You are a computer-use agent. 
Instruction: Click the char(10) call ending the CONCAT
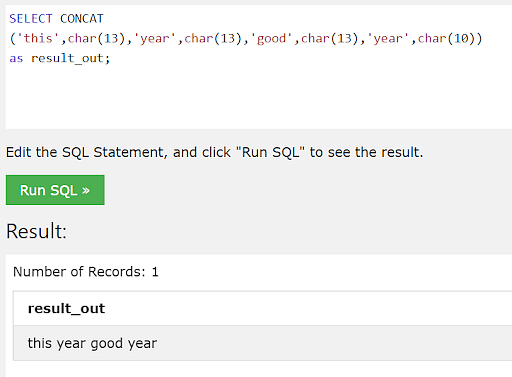click(446, 39)
